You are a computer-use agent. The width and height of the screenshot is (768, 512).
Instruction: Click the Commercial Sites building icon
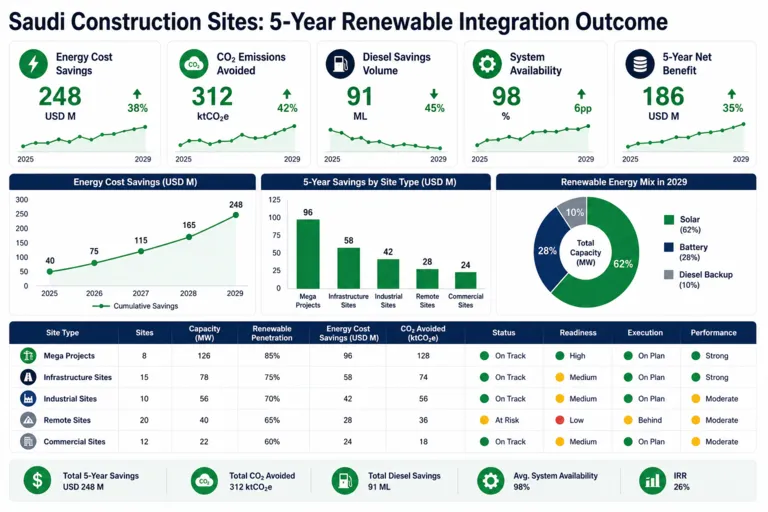(x=28, y=441)
